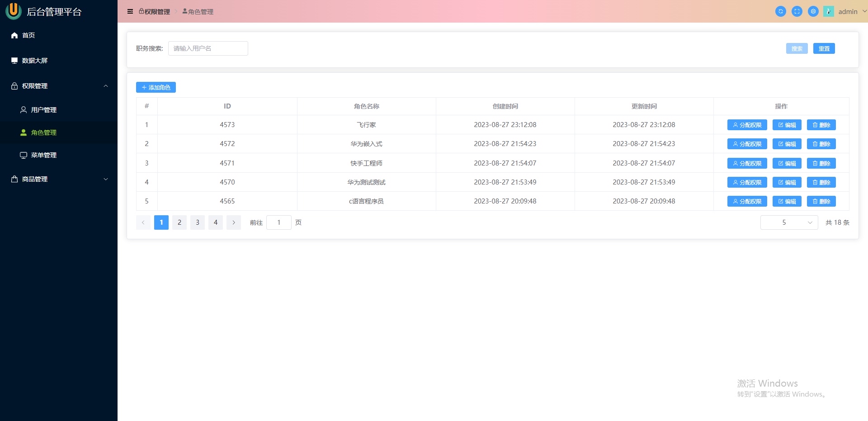868x421 pixels.
Task: Click the 共 18 条 total label
Action: click(x=837, y=222)
